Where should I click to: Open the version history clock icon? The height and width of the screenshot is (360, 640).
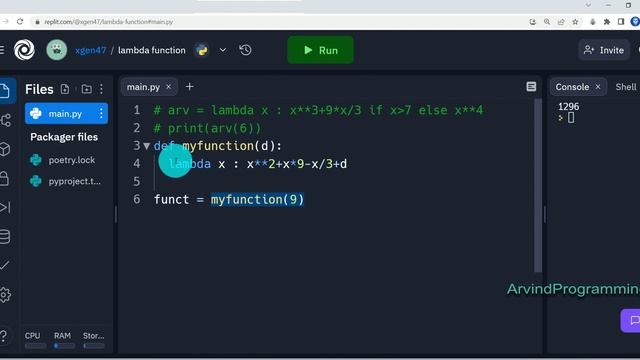pos(245,50)
